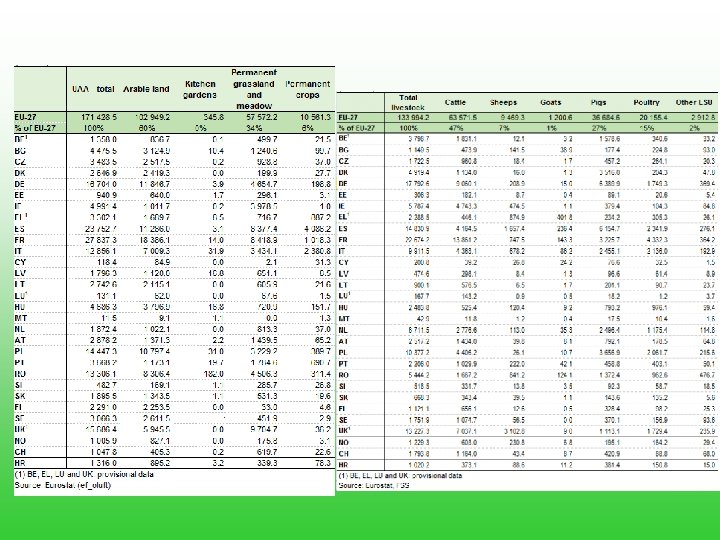Select ES pigs value 6 154.7
720x540 pixels.
coord(608,229)
